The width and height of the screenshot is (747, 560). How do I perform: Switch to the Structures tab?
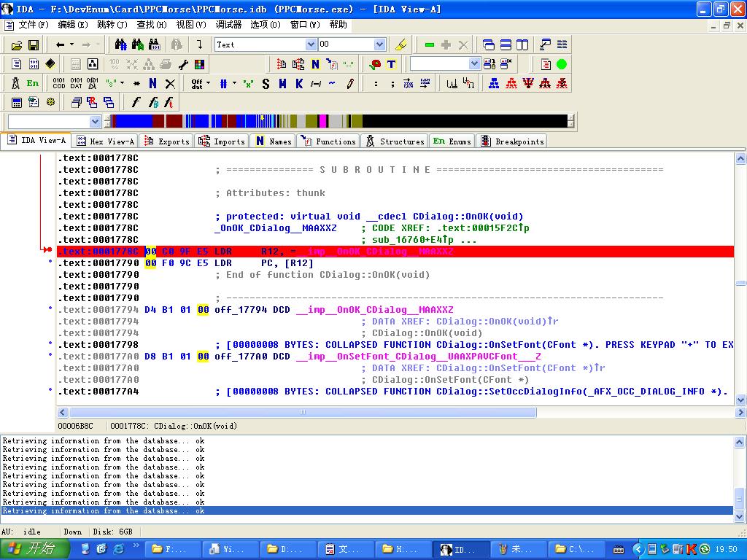tap(395, 141)
